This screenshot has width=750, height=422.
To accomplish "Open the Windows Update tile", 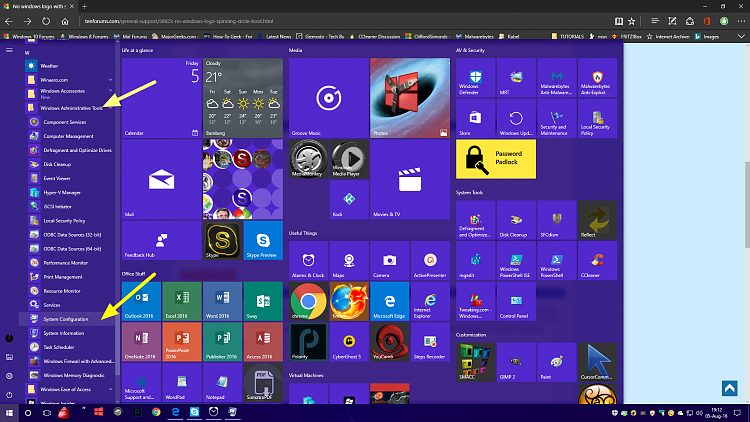I will [x=516, y=119].
